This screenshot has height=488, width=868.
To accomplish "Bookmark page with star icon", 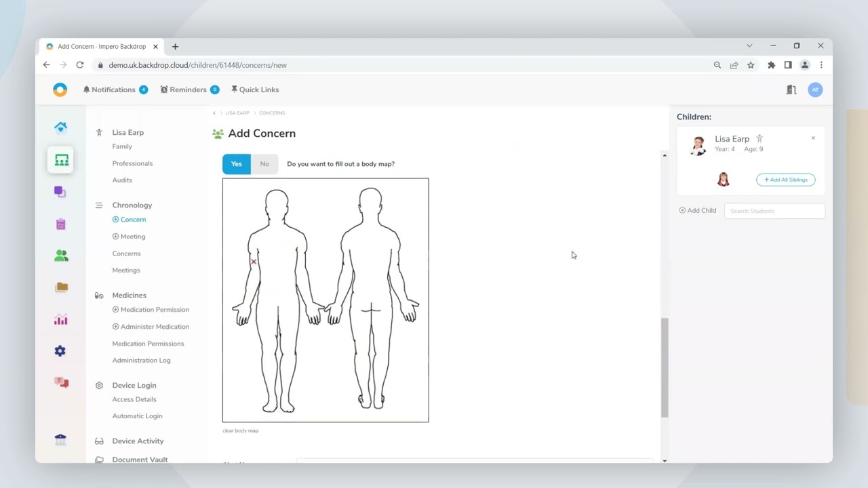I will click(x=751, y=65).
